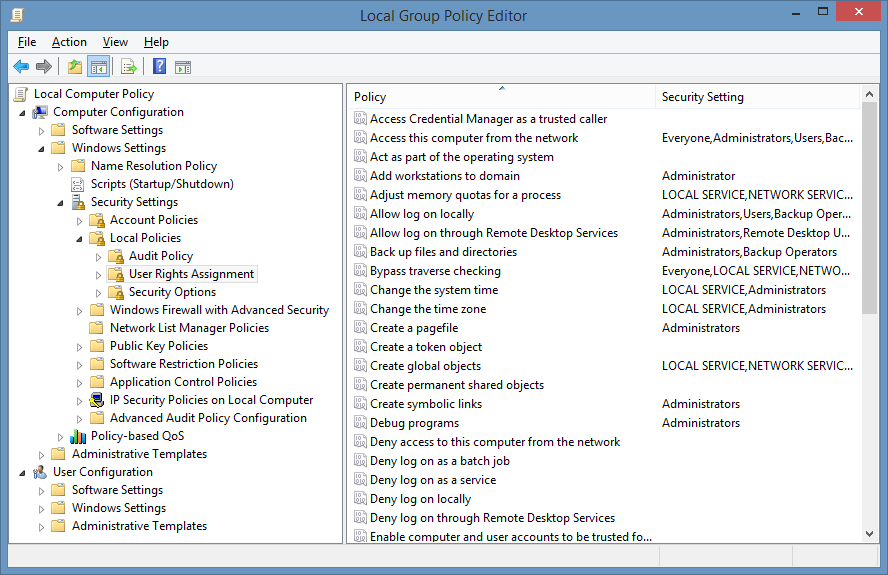This screenshot has height=575, width=888.
Task: Click the vertical scrollbar down arrow
Action: 869,536
